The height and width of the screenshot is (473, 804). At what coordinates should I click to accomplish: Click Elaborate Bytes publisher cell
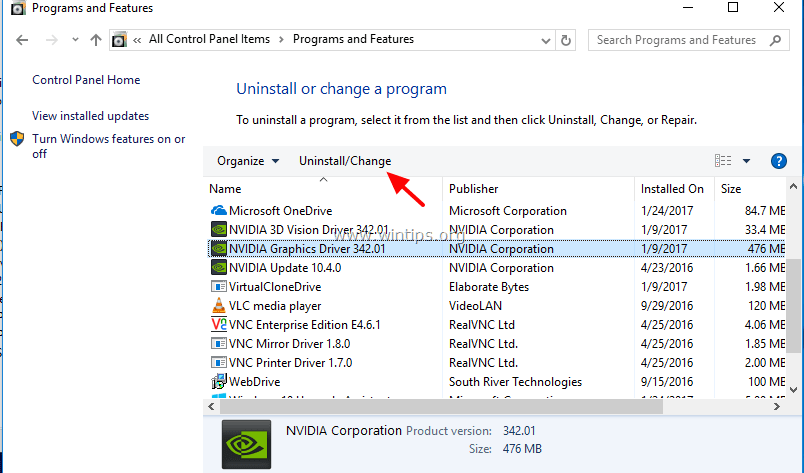pos(489,287)
